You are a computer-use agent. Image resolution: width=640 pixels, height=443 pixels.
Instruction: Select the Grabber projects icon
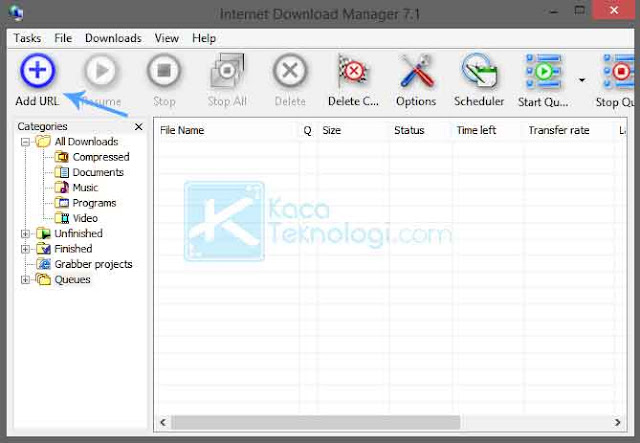(43, 264)
